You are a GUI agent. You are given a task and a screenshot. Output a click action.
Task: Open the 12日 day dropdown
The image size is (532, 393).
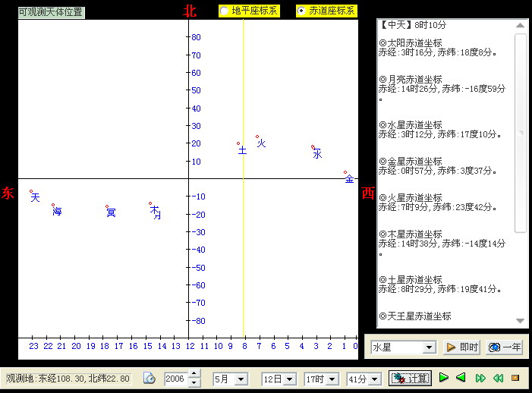point(290,379)
